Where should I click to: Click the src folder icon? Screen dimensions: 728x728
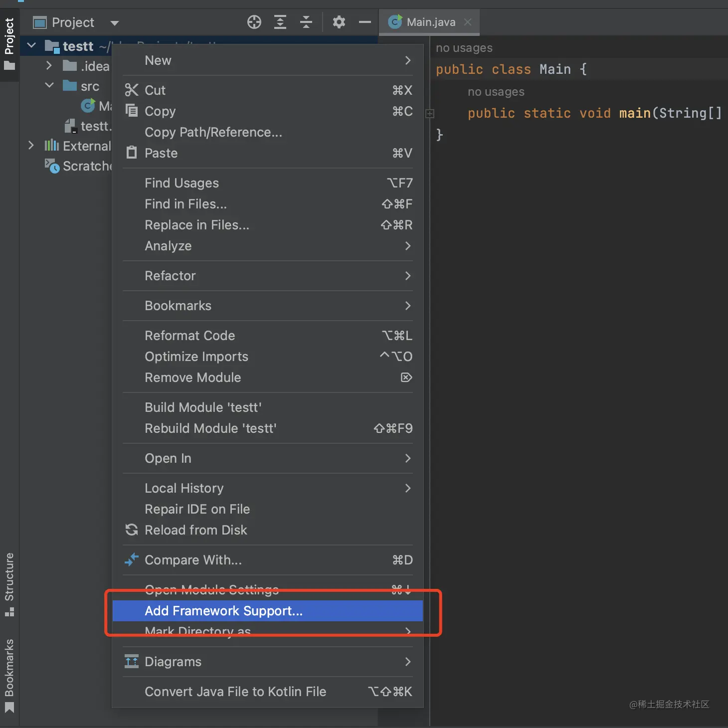click(70, 86)
